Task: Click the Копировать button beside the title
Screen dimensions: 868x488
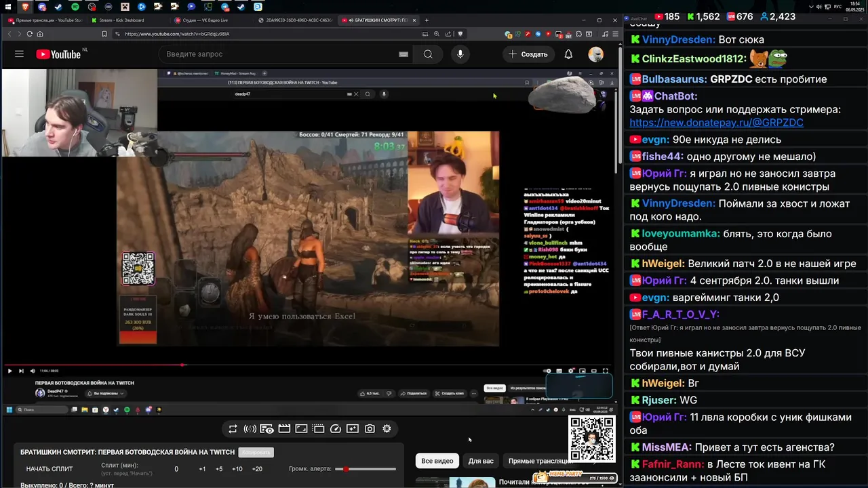Action: point(256,452)
